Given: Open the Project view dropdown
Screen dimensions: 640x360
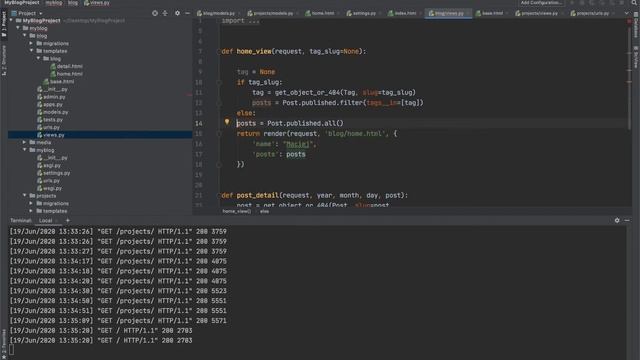Looking at the screenshot, I should tap(27, 13).
